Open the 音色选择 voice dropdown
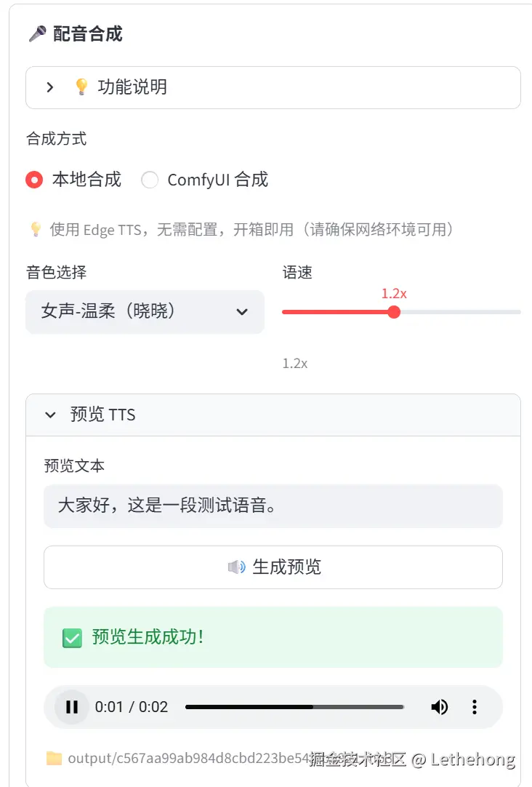This screenshot has width=532, height=787. coord(145,312)
